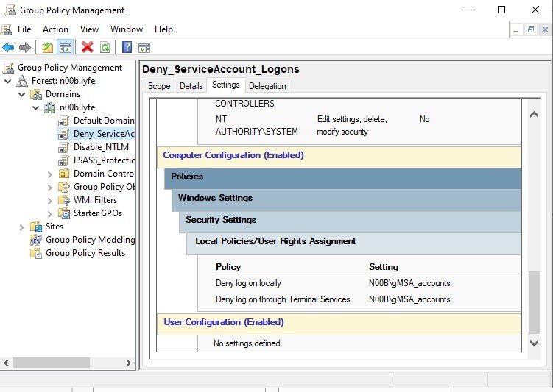Click the report vertical scrollbar thumb
The width and height of the screenshot is (553, 392).
coord(534,302)
